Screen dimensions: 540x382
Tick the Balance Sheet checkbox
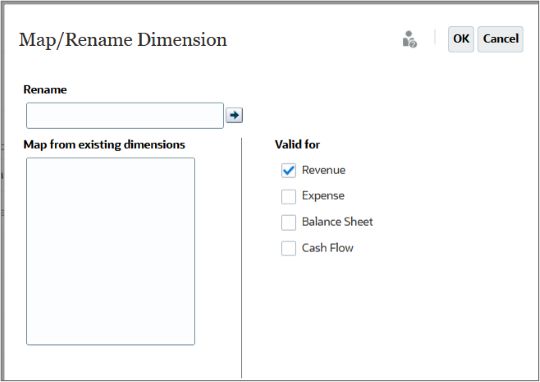[x=288, y=223]
